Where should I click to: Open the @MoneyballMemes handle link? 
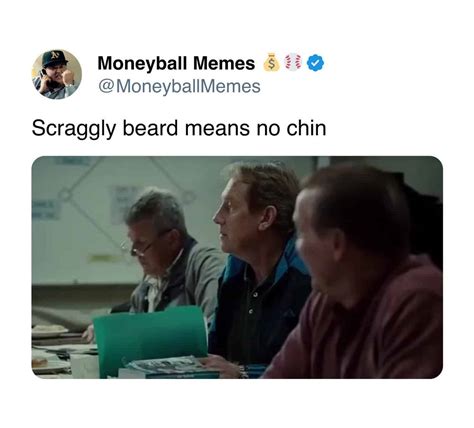[x=179, y=87]
